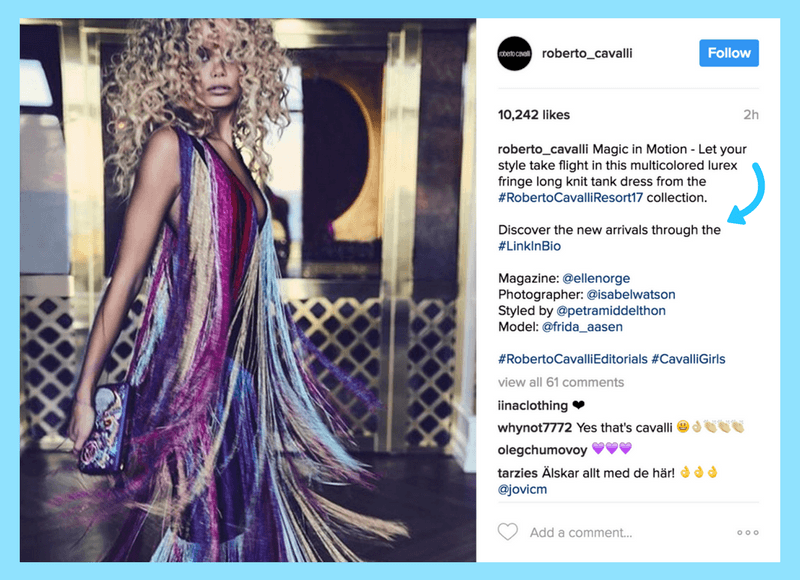The height and width of the screenshot is (580, 800).
Task: Follow the roberto_cavalli account
Action: (729, 53)
